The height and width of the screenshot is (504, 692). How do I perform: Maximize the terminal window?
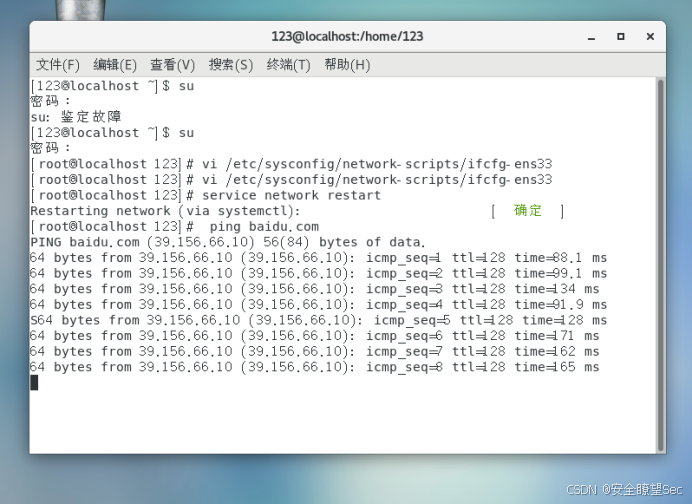(x=621, y=37)
